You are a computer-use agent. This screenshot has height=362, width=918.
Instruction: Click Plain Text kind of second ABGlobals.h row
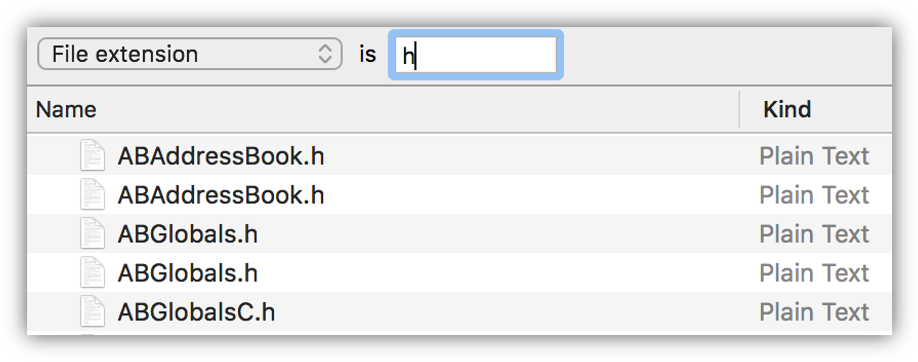(x=814, y=274)
